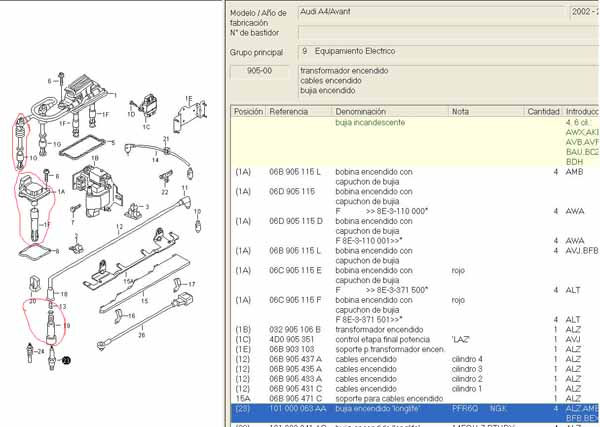Select reference 06B 903 103 soporte row
600x427 pixels.
(415, 349)
